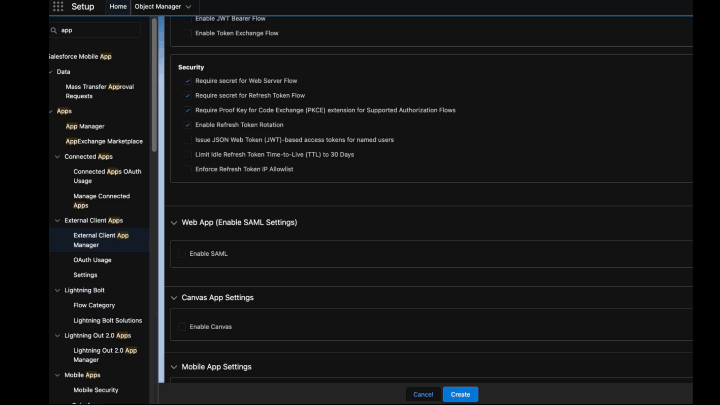Viewport: 720px width, 405px height.
Task: Click the search magnifier icon in Quick Find
Action: (54, 30)
